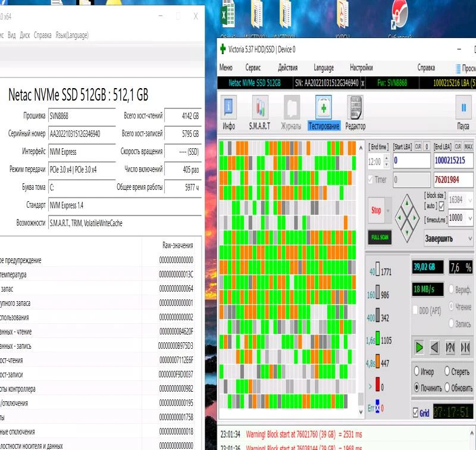Switch to the Тестирование toolbar icon
The image size is (476, 450).
324,112
